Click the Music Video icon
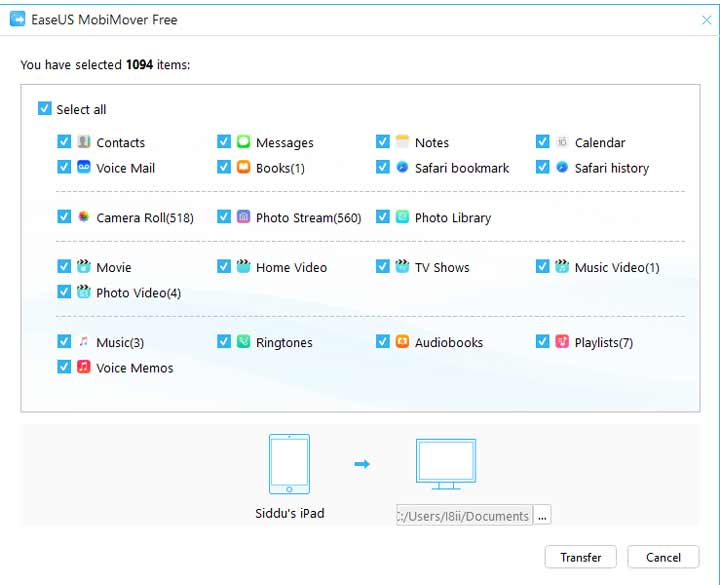Viewport: 720px width, 585px height. coord(562,266)
